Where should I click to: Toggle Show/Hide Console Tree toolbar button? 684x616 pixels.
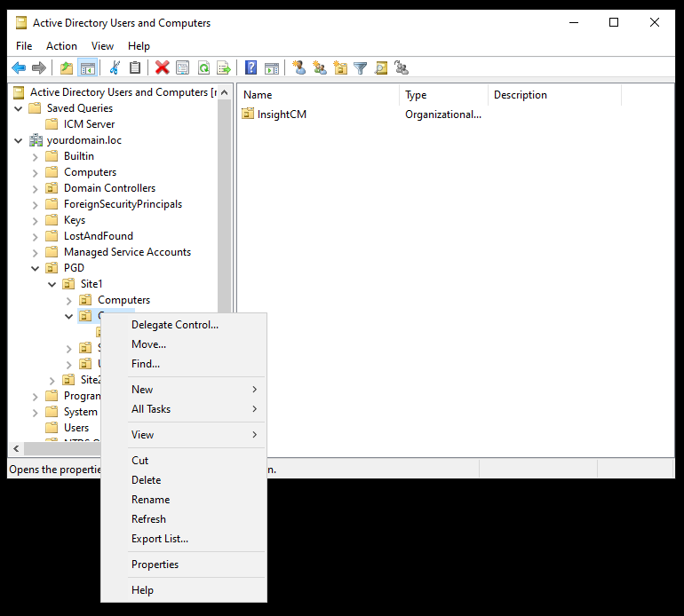(88, 68)
